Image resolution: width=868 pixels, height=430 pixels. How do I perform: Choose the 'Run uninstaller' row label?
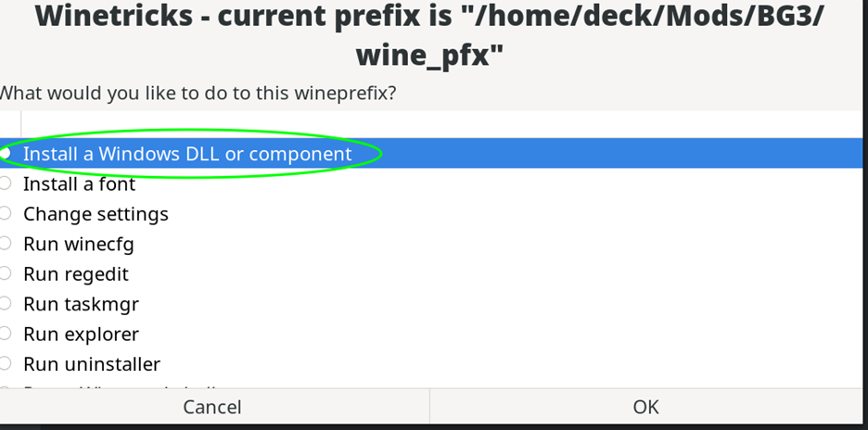pyautogui.click(x=91, y=364)
